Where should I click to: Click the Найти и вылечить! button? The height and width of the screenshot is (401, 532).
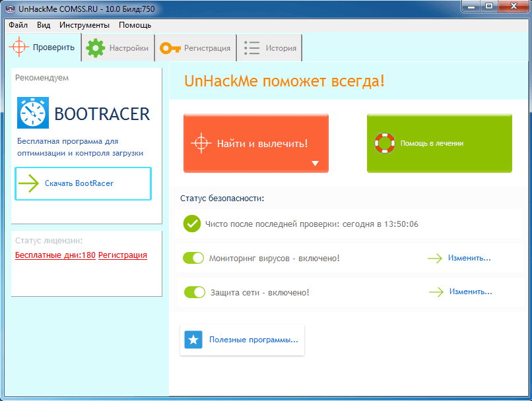[256, 143]
